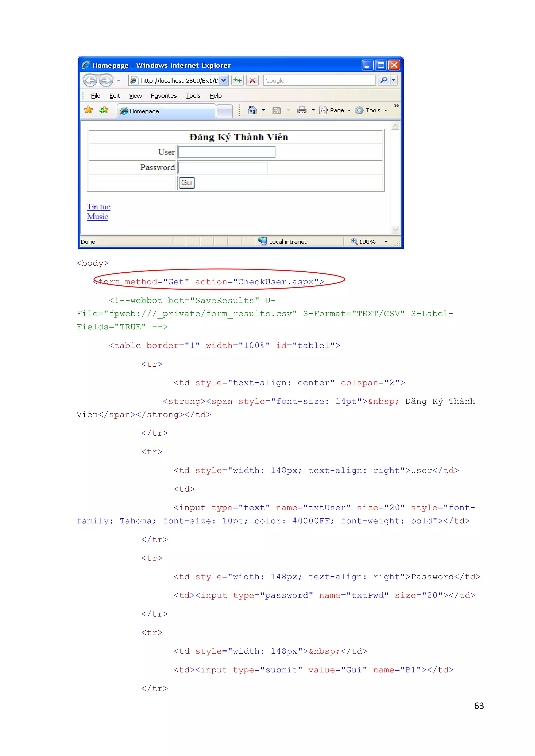This screenshot has width=535, height=756.
Task: Open the Page toolbar menu
Action: pos(335,110)
